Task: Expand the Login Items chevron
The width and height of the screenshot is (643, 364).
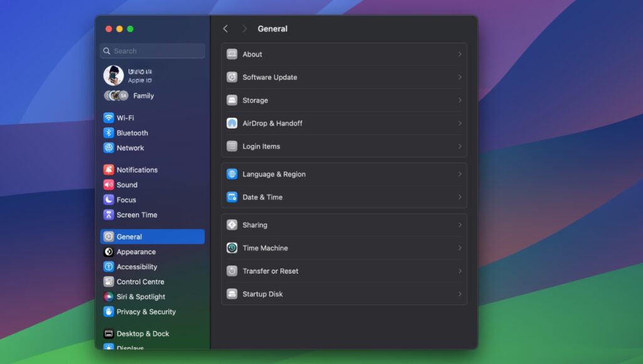Action: point(460,146)
